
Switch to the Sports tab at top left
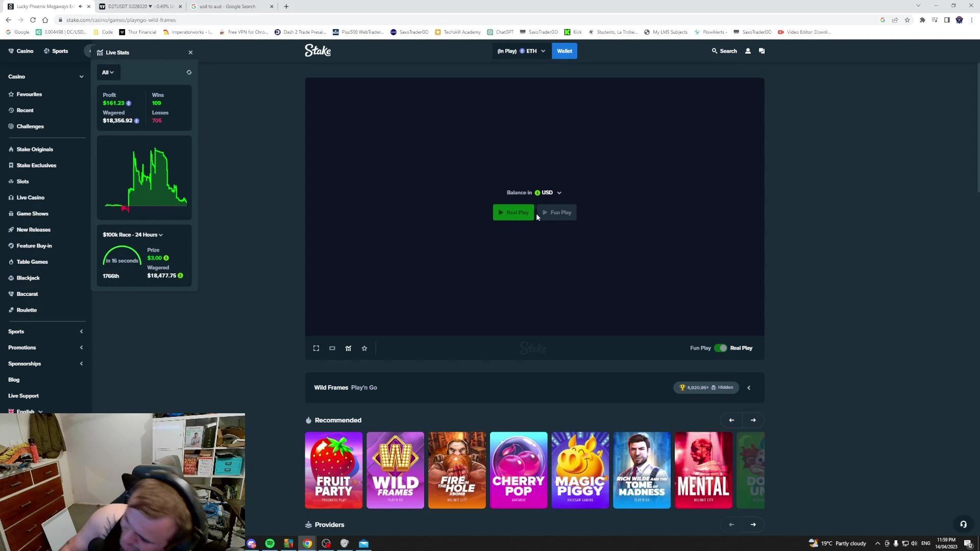click(x=56, y=51)
